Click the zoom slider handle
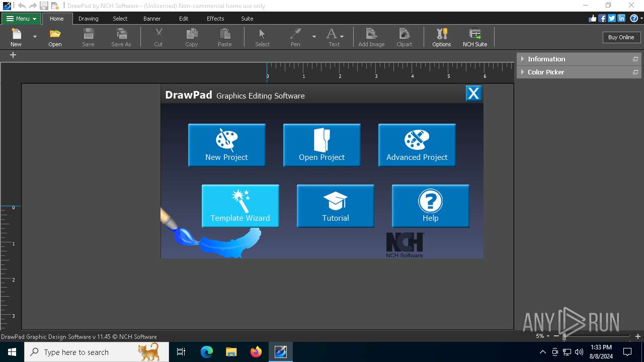 [x=565, y=336]
